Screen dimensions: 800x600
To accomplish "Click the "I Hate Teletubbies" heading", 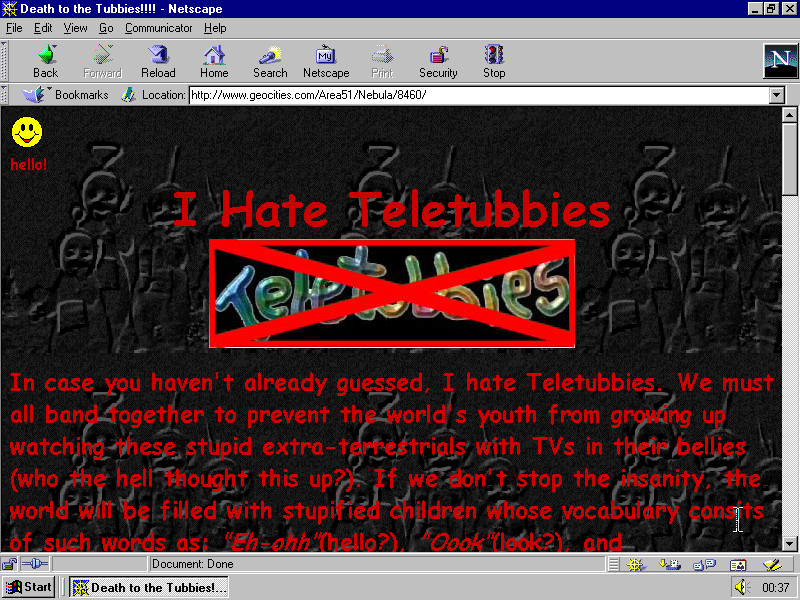I will (391, 210).
